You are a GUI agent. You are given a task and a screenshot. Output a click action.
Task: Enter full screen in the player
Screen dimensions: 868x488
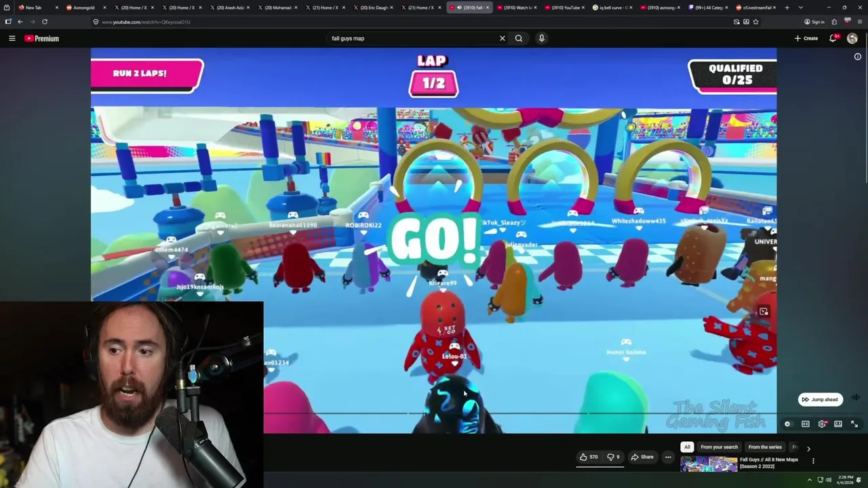854,424
